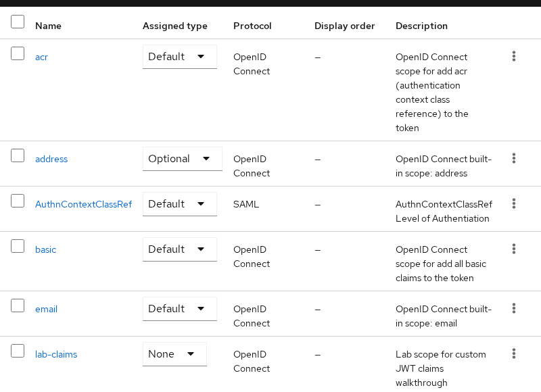Viewport: 541px width, 392px height.
Task: Check the lab-claims row checkbox
Action: pyautogui.click(x=18, y=351)
